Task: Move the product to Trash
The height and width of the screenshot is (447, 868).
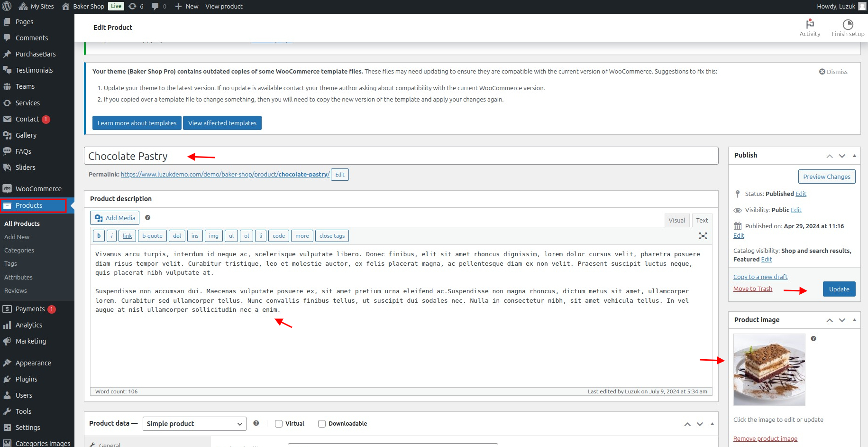Action: coord(753,289)
